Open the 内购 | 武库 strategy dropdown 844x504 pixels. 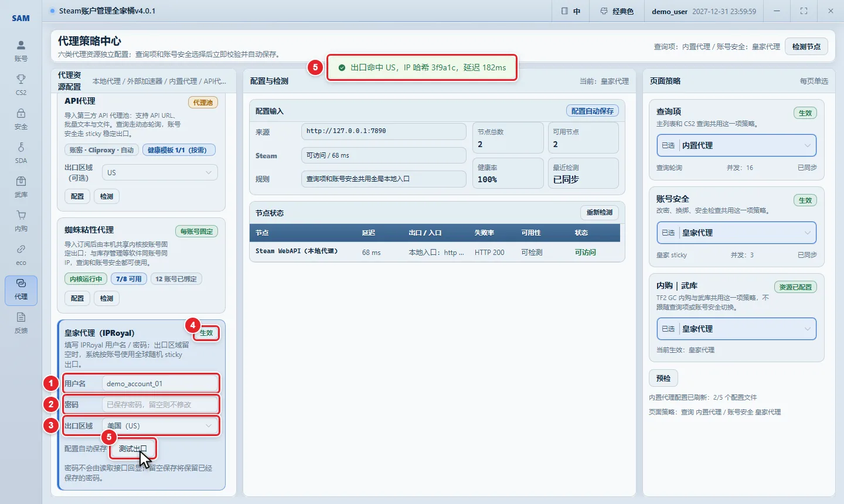point(736,329)
